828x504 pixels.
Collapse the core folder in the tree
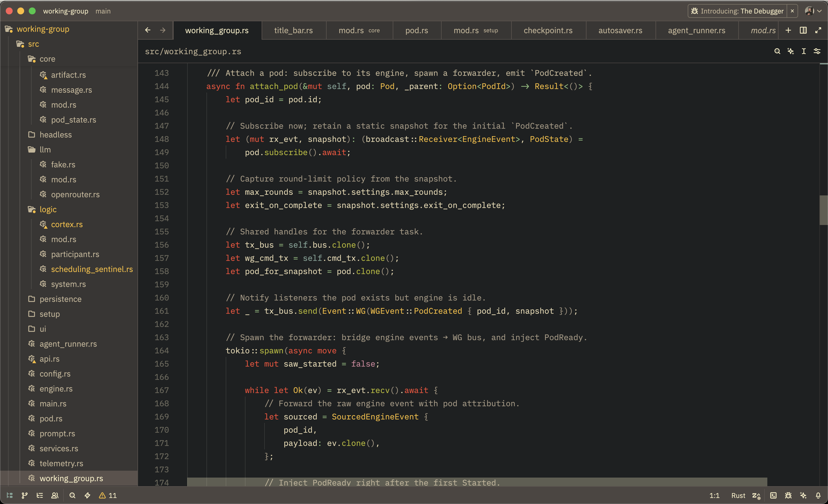point(47,59)
